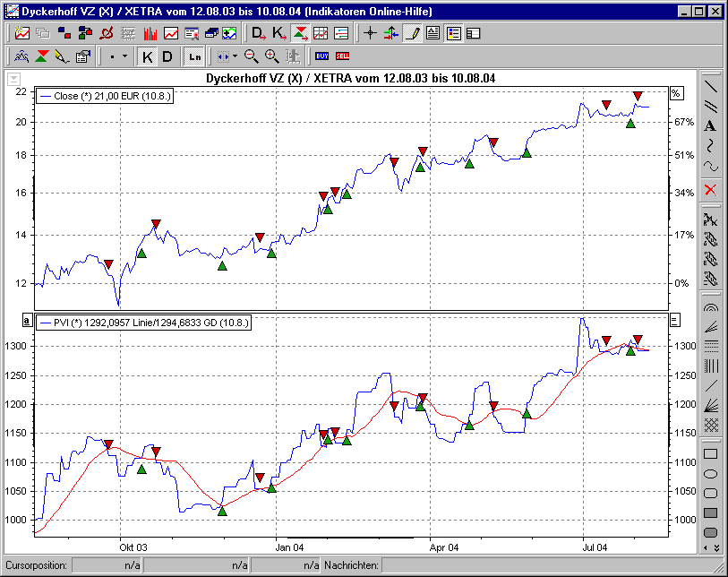Enable logarithmic scaling with Ln
Image resolution: width=728 pixels, height=577 pixels.
tap(194, 56)
